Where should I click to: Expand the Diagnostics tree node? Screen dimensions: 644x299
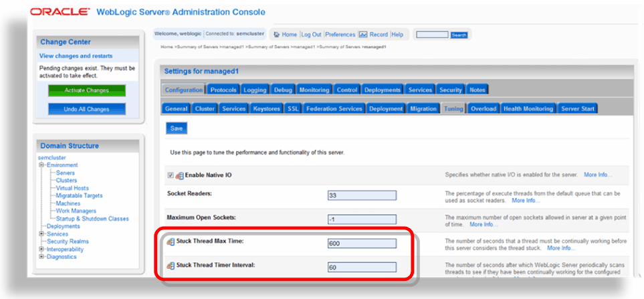pos(41,257)
